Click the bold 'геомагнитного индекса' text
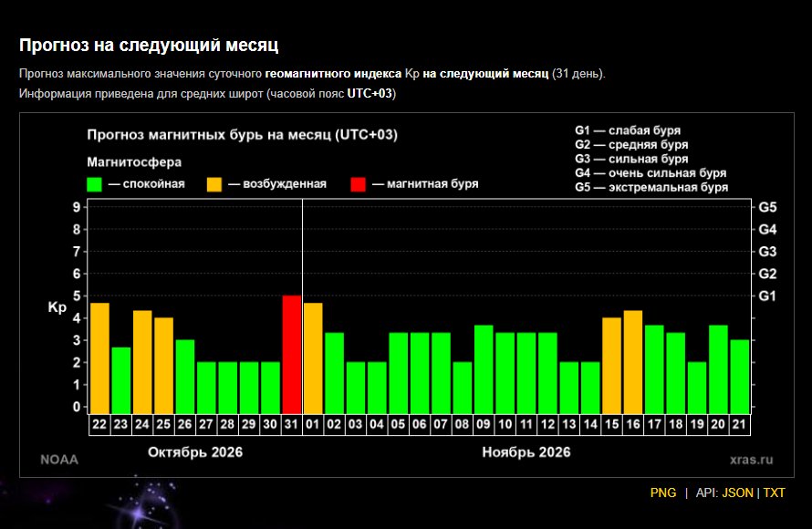The image size is (812, 529). [333, 74]
